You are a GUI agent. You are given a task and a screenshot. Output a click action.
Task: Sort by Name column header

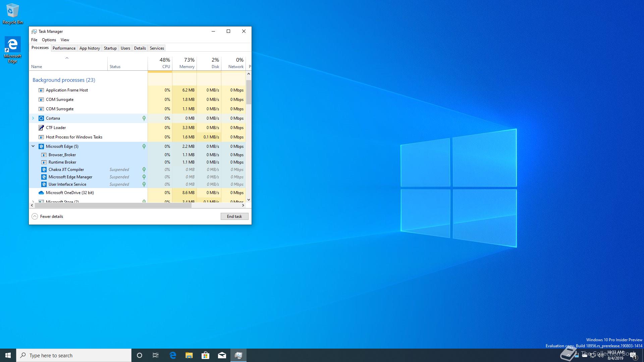point(68,63)
